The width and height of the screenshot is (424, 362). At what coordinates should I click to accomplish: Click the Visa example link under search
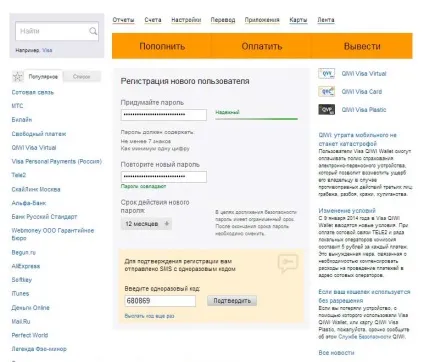point(47,50)
